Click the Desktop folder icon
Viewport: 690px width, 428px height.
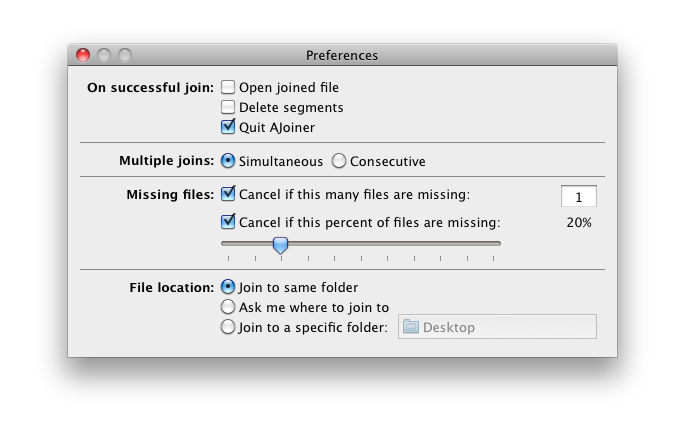click(x=411, y=327)
